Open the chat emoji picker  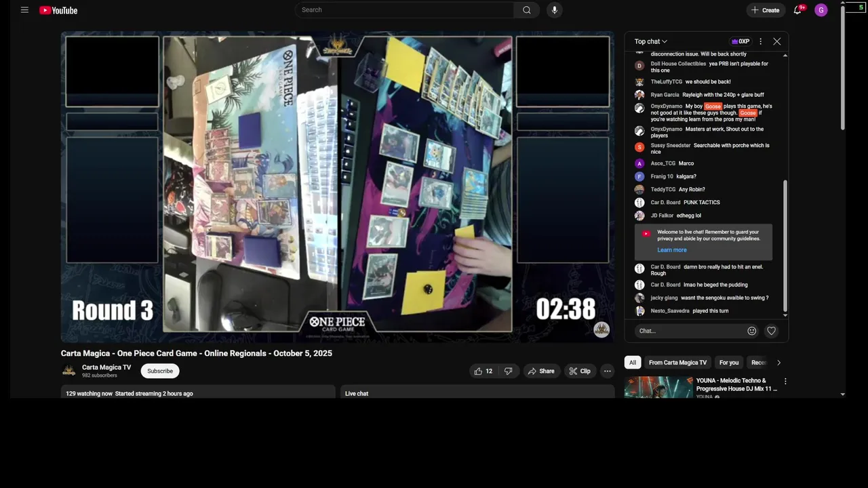pos(751,331)
